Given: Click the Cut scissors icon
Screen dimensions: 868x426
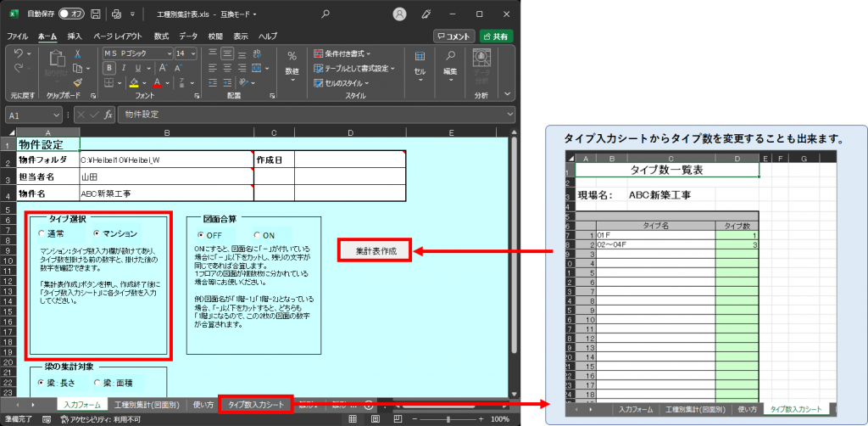Looking at the screenshot, I should coord(77,53).
